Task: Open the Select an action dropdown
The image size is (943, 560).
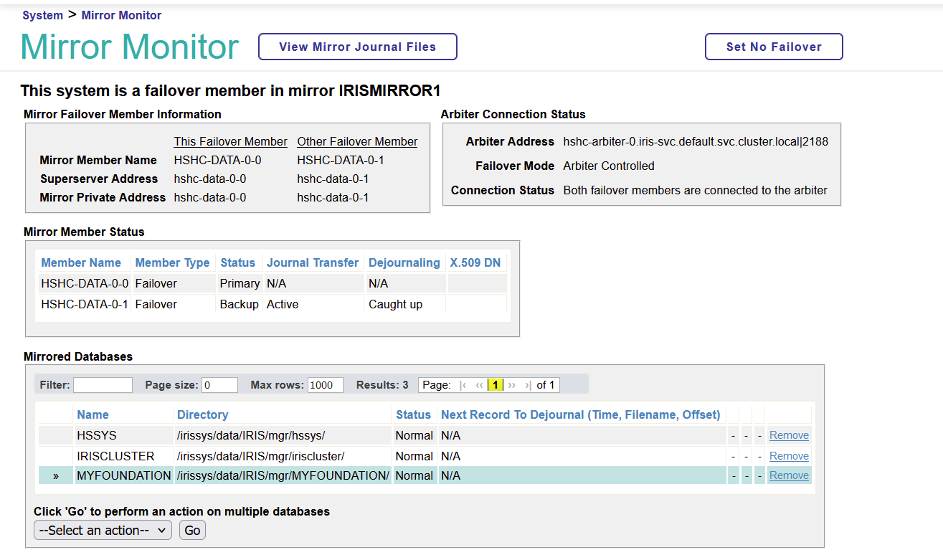Action: [103, 530]
